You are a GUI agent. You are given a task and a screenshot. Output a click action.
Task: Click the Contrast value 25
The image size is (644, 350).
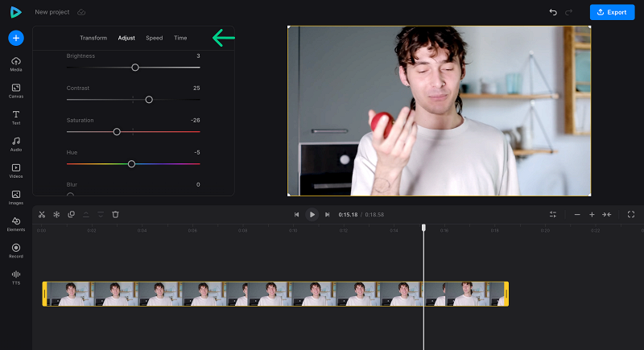pyautogui.click(x=196, y=88)
